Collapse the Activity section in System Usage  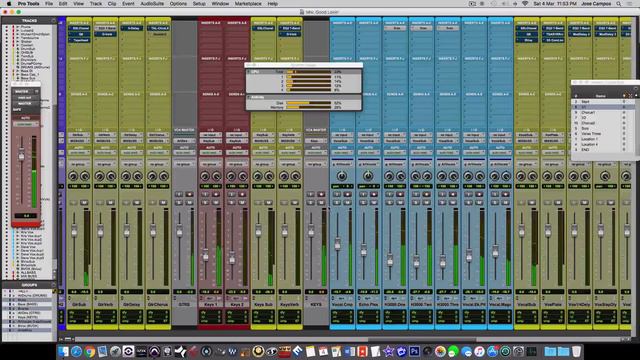click(248, 97)
